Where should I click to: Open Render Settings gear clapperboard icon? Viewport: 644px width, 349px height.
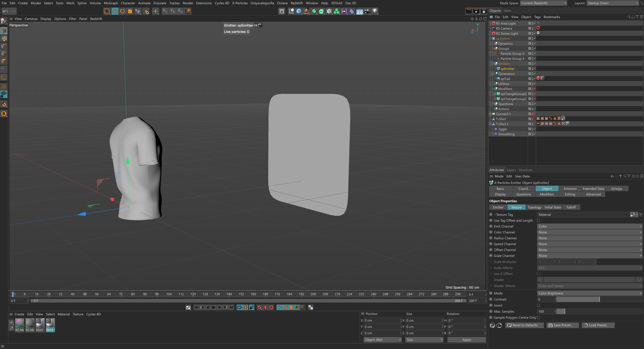pyautogui.click(x=484, y=11)
